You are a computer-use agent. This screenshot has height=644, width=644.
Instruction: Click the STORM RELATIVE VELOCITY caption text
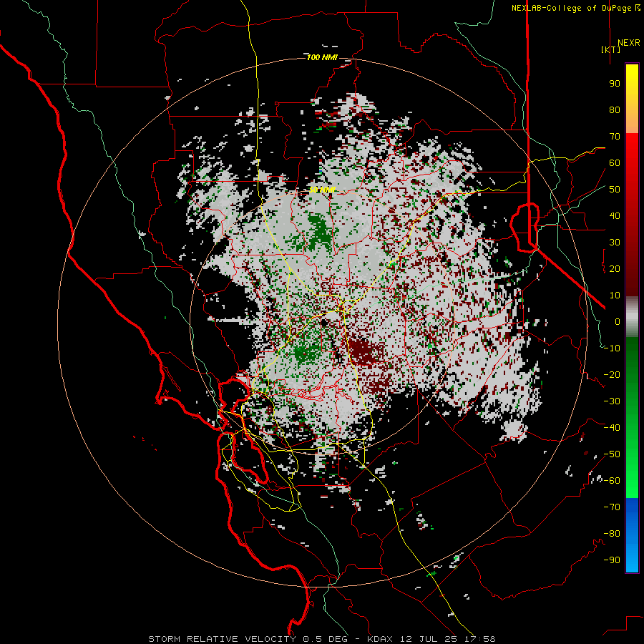(222, 639)
